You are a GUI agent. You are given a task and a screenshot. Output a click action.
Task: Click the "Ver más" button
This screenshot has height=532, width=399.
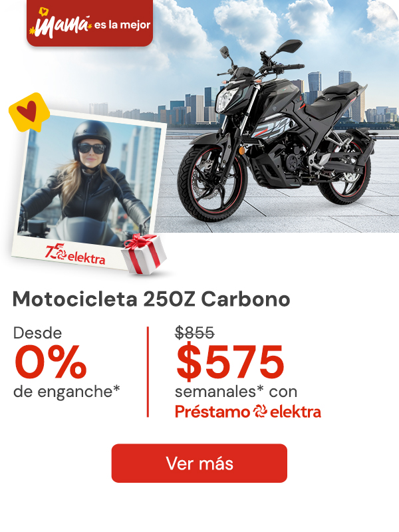pyautogui.click(x=199, y=463)
